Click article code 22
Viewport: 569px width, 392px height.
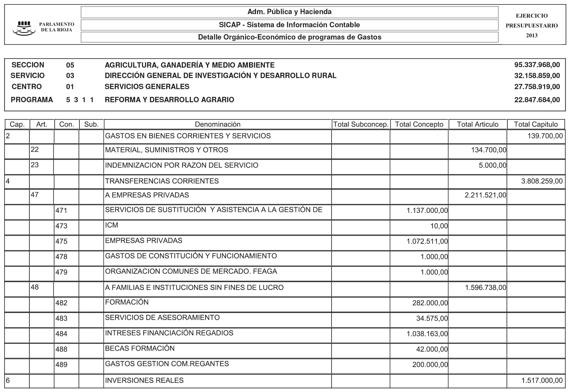pos(35,150)
